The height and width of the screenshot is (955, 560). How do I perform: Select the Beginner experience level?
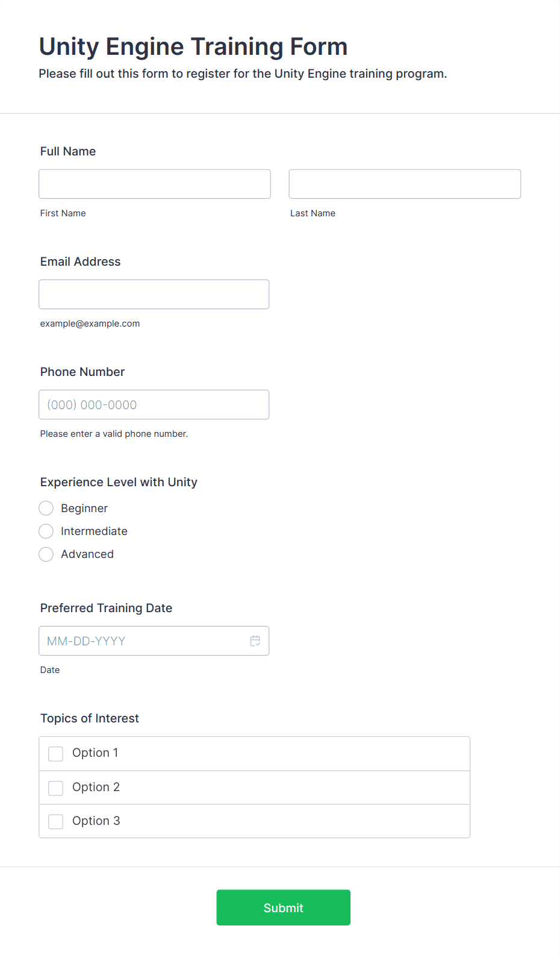(x=46, y=509)
